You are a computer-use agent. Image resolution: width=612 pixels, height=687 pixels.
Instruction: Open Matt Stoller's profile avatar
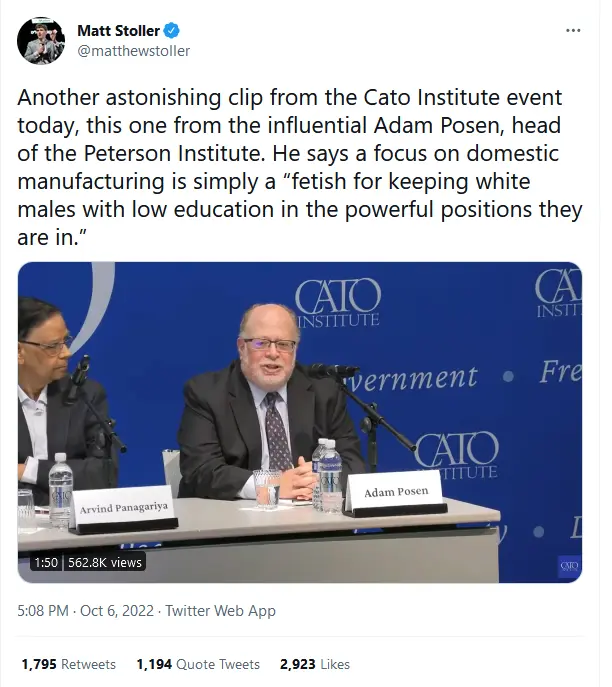coord(41,41)
